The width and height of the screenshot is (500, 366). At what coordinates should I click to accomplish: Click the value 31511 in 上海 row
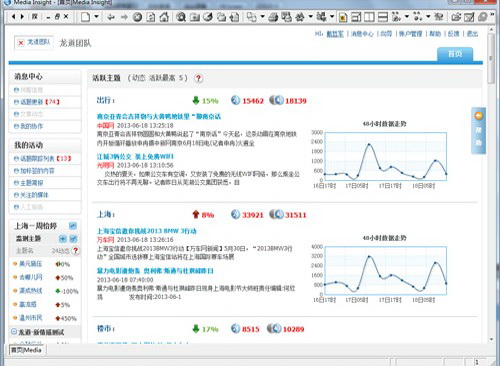296,215
